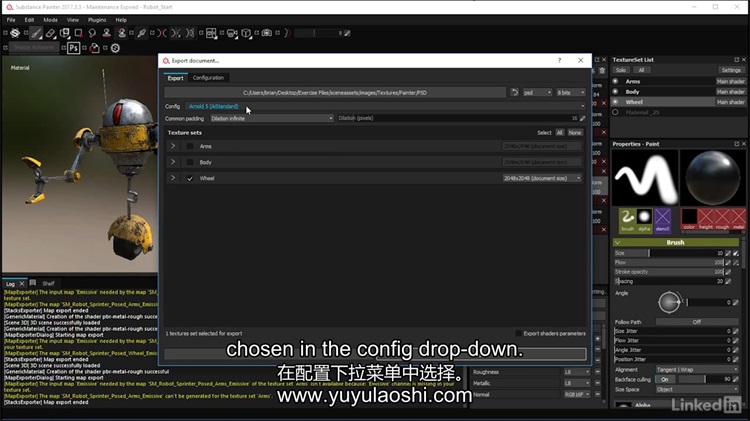Select the Polygon Fill tool icon
Image resolution: width=750 pixels, height=421 pixels.
click(78, 33)
